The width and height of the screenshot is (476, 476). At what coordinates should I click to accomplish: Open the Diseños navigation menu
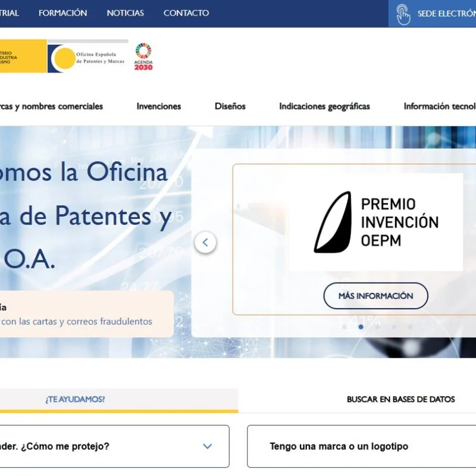(230, 107)
